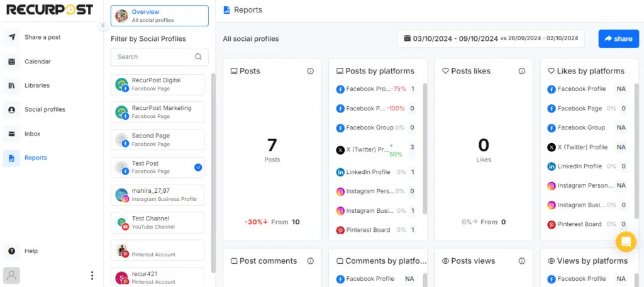Open the date range picker 03/10/2024 - 09/10/2024

coord(491,38)
